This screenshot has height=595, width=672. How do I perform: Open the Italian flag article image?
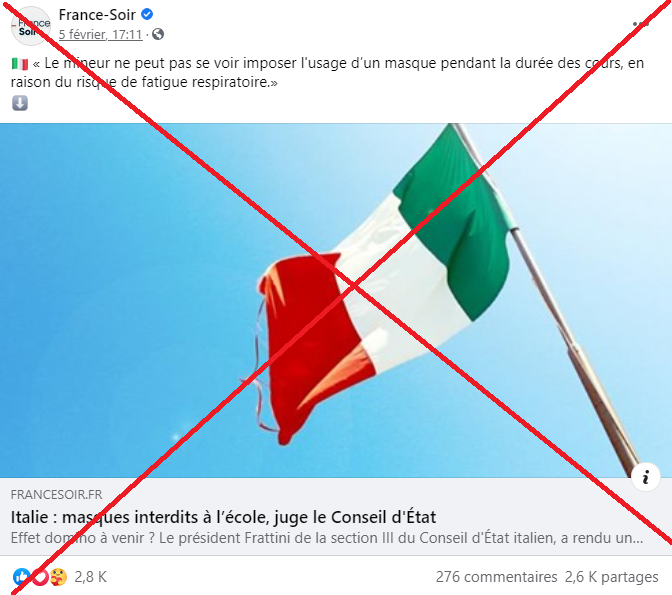click(x=336, y=300)
